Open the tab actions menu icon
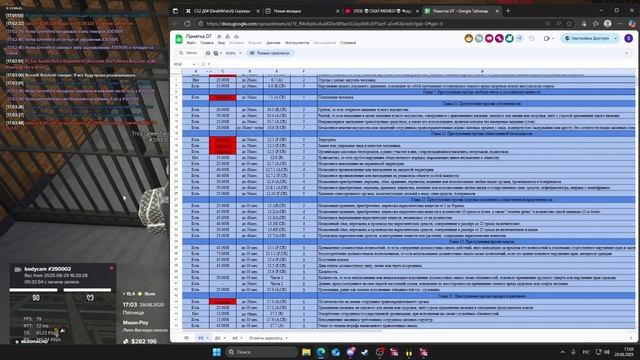 (175, 11)
